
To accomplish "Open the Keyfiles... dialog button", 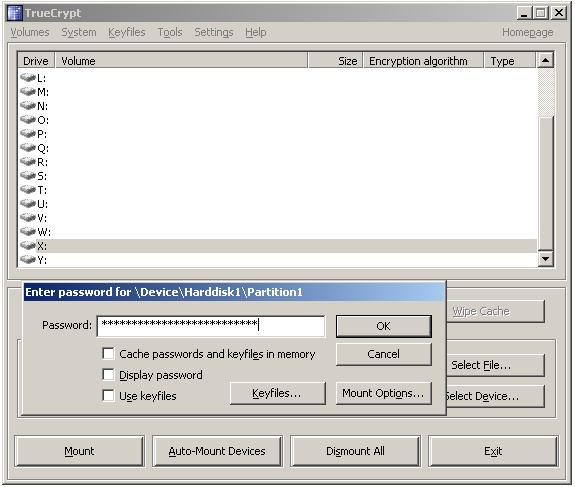I will [x=278, y=393].
